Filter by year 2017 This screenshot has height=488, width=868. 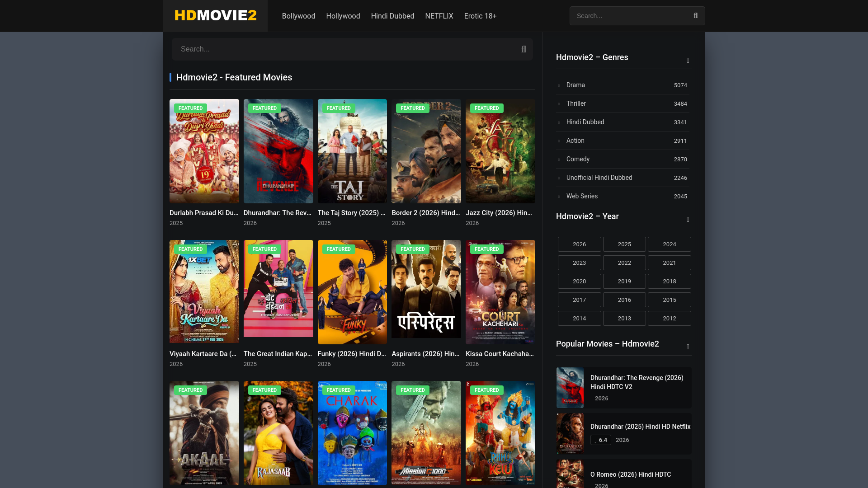(579, 300)
